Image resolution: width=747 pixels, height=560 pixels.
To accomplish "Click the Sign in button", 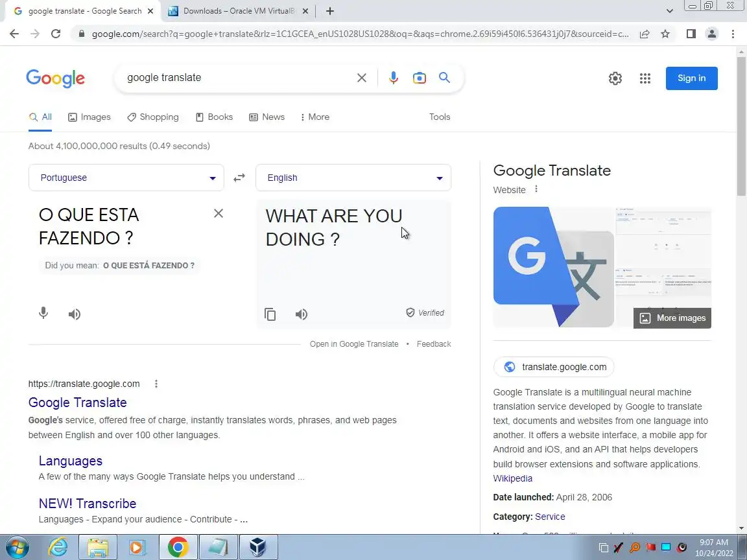I will pyautogui.click(x=692, y=78).
